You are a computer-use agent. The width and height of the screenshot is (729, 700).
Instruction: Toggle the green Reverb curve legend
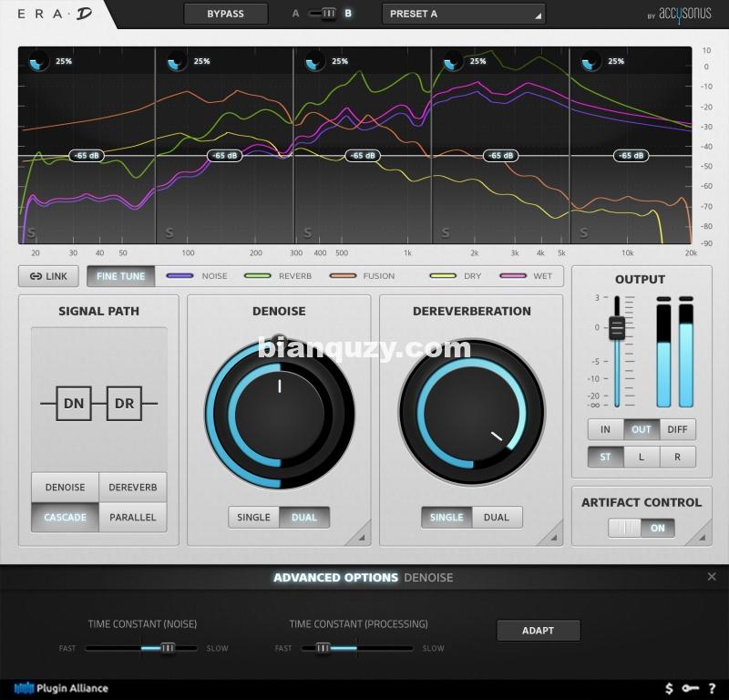(278, 276)
